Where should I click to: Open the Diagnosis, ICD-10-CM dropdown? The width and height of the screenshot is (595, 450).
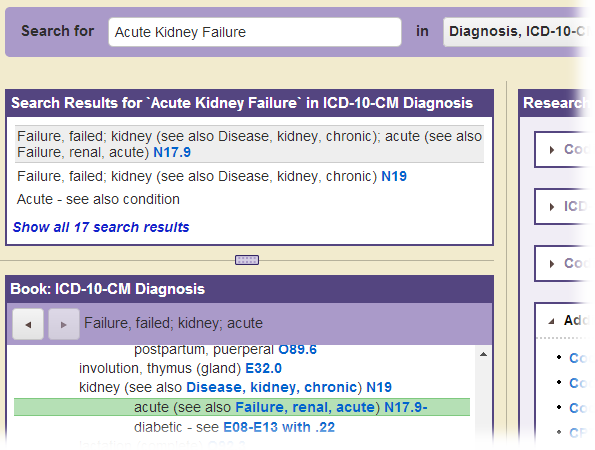click(518, 32)
